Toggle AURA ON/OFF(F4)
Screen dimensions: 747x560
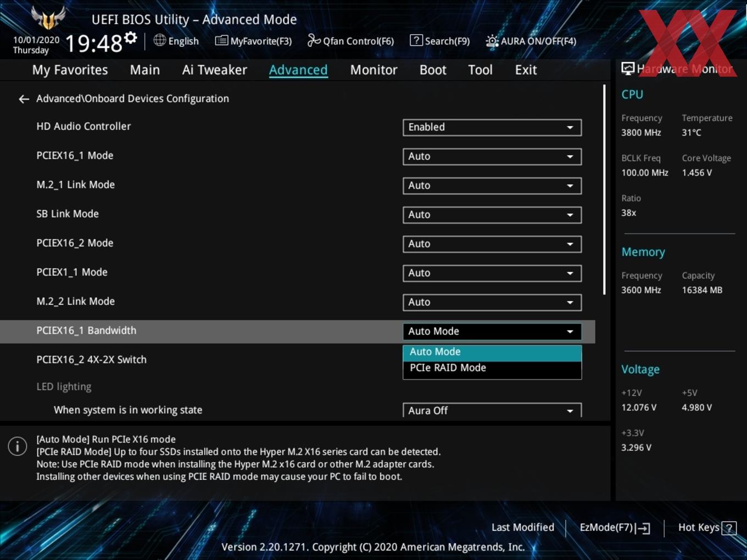(x=531, y=41)
